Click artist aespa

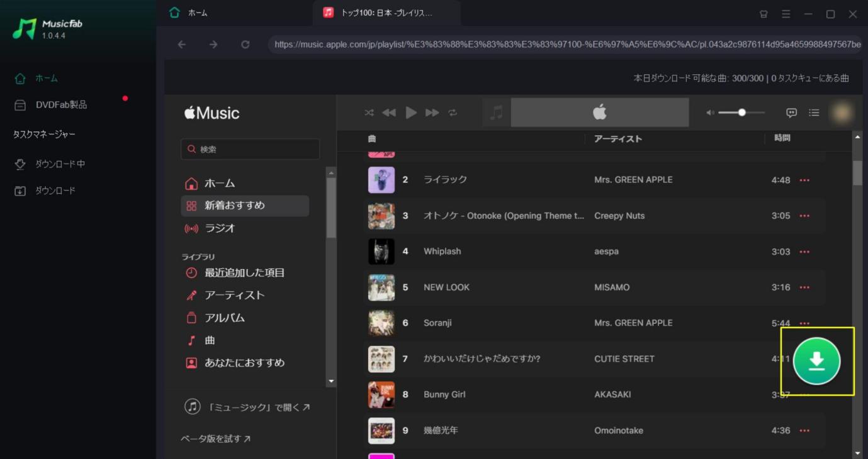606,252
